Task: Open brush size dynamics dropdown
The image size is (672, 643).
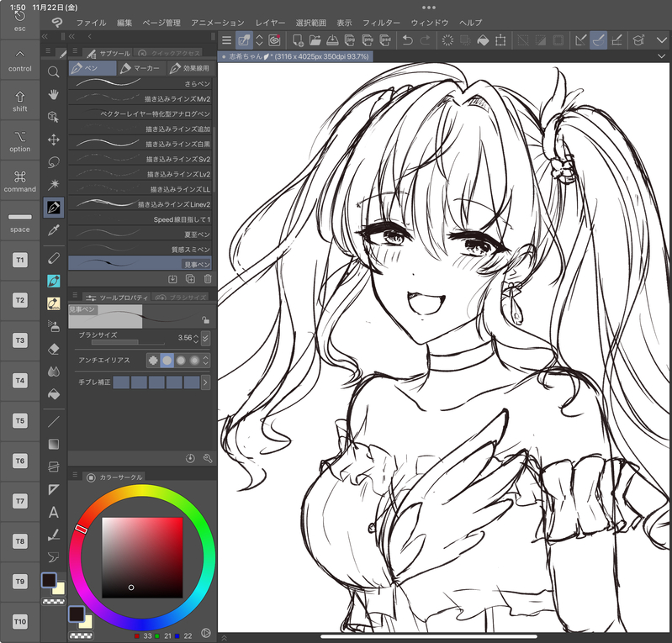Action: click(x=206, y=338)
